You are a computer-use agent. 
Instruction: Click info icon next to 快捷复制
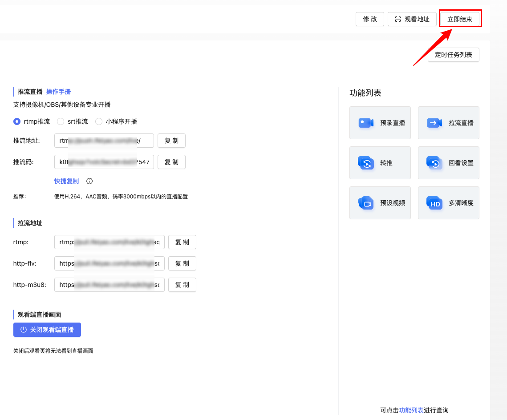(x=89, y=181)
